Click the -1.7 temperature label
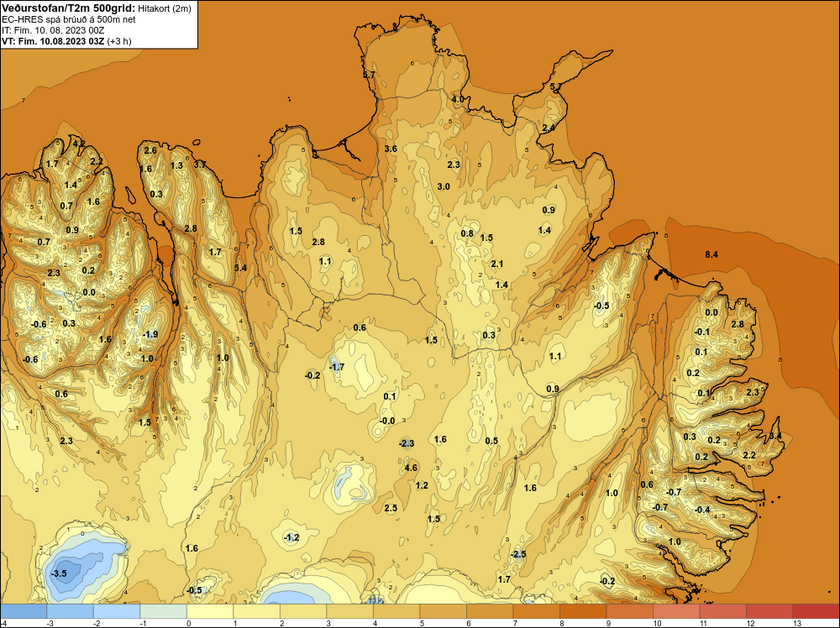The height and width of the screenshot is (628, 840). (x=337, y=367)
